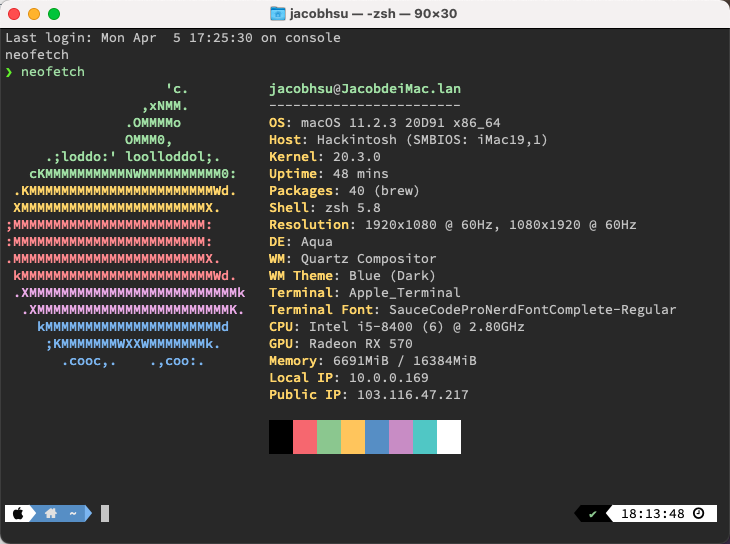Click the Apple logo prompt segment
730x544 pixels.
(x=18, y=514)
